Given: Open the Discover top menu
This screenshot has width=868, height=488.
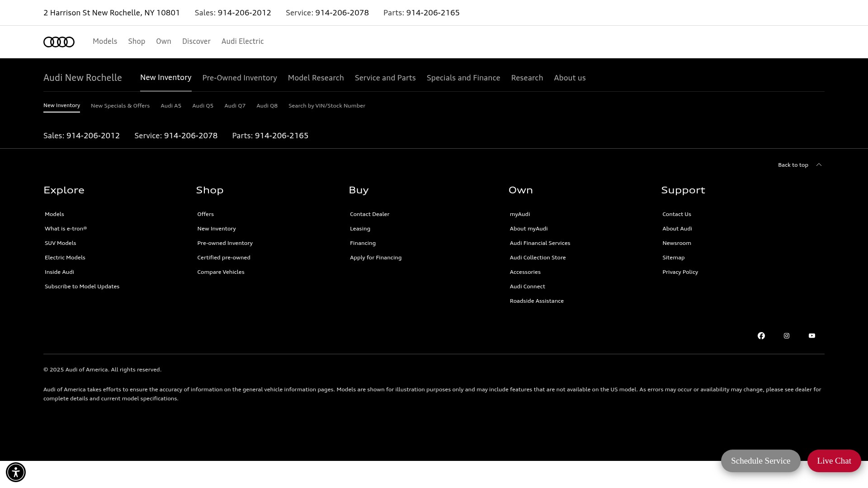Looking at the screenshot, I should click(x=196, y=42).
